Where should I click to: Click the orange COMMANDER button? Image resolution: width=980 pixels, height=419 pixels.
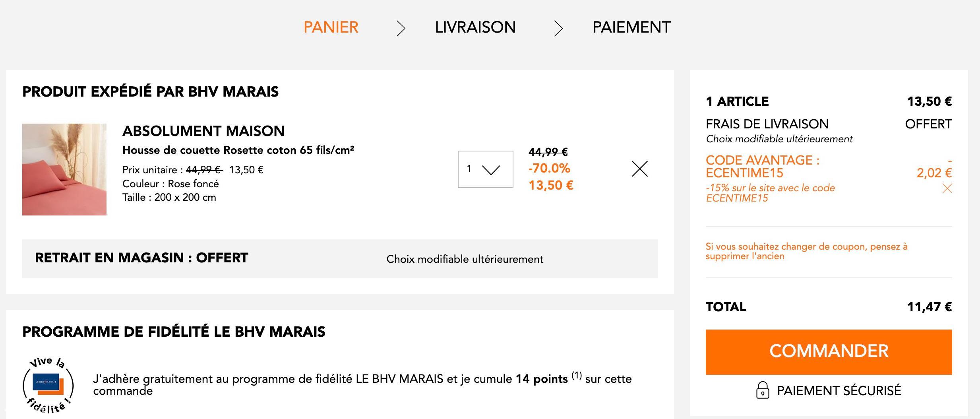(x=829, y=352)
